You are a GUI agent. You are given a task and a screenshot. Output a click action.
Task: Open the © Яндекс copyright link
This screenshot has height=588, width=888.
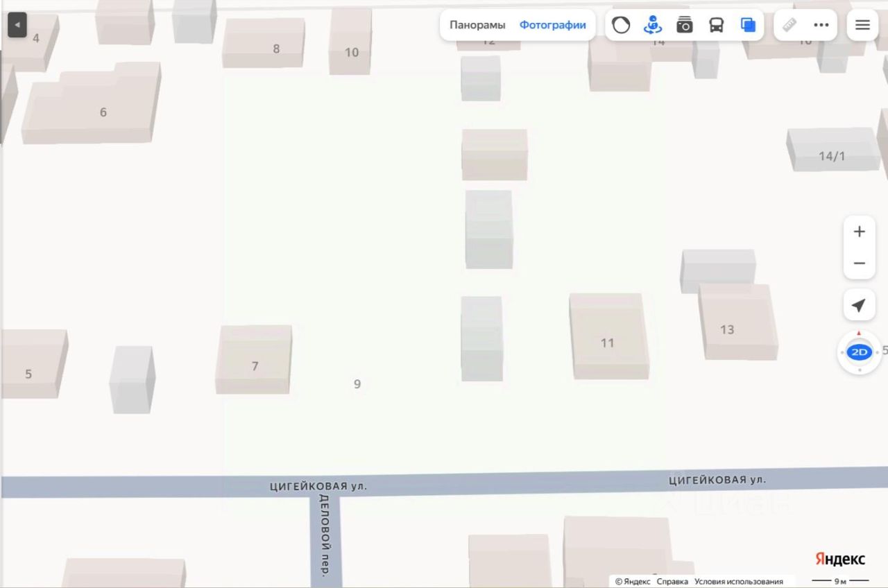[x=633, y=582]
